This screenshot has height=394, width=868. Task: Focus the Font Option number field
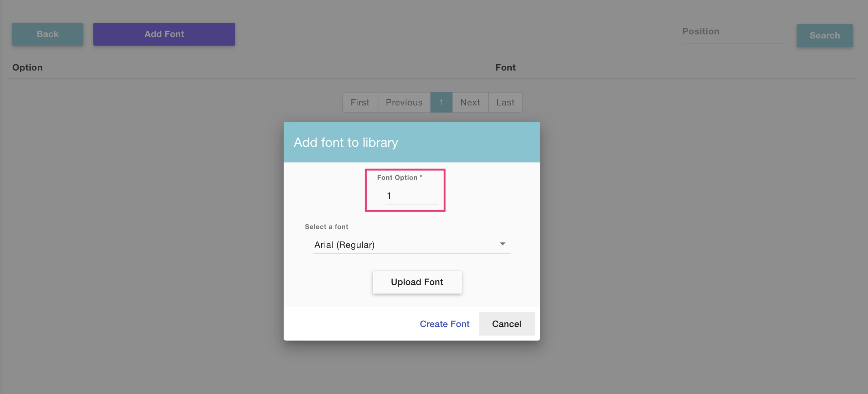coord(411,196)
